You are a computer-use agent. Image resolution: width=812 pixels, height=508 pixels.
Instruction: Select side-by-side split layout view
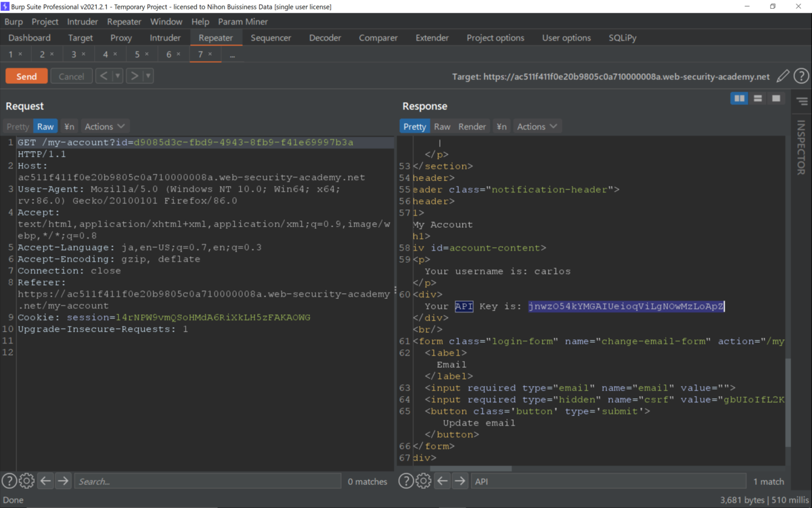click(740, 99)
